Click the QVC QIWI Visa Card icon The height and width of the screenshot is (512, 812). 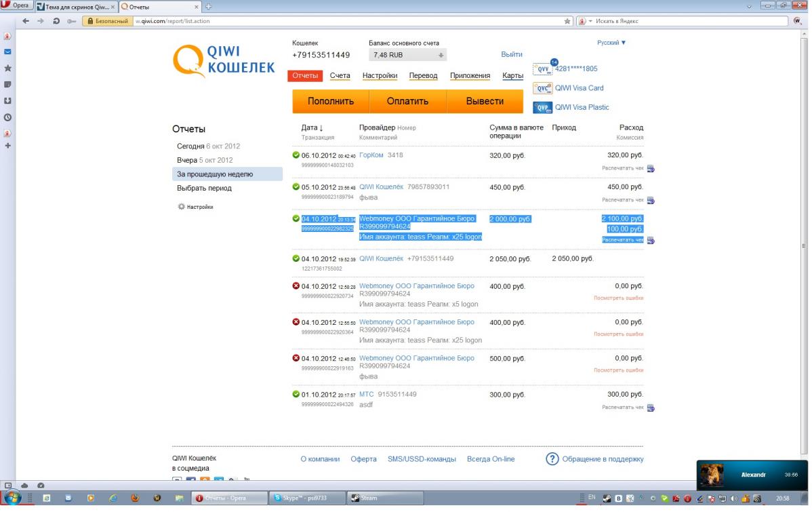[542, 88]
